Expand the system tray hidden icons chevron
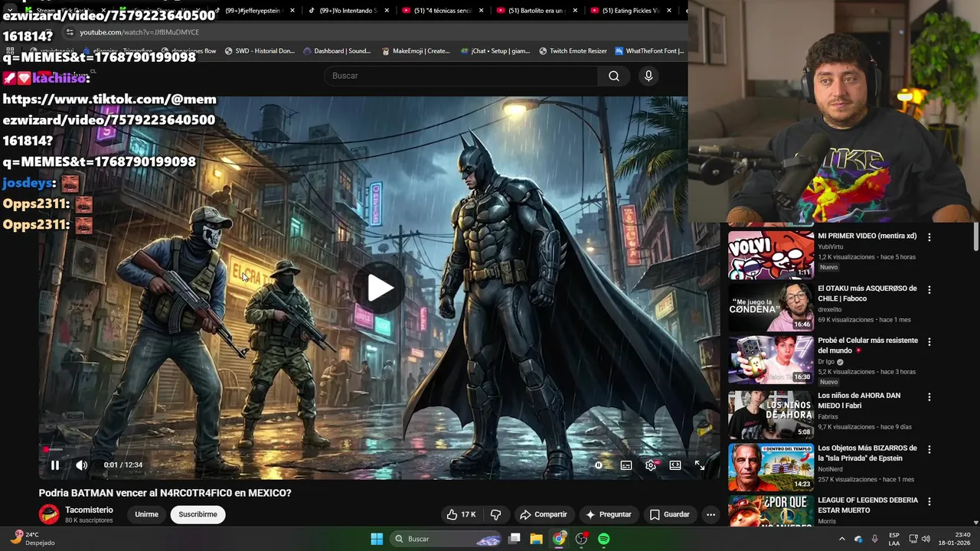The width and height of the screenshot is (980, 551). coord(841,539)
